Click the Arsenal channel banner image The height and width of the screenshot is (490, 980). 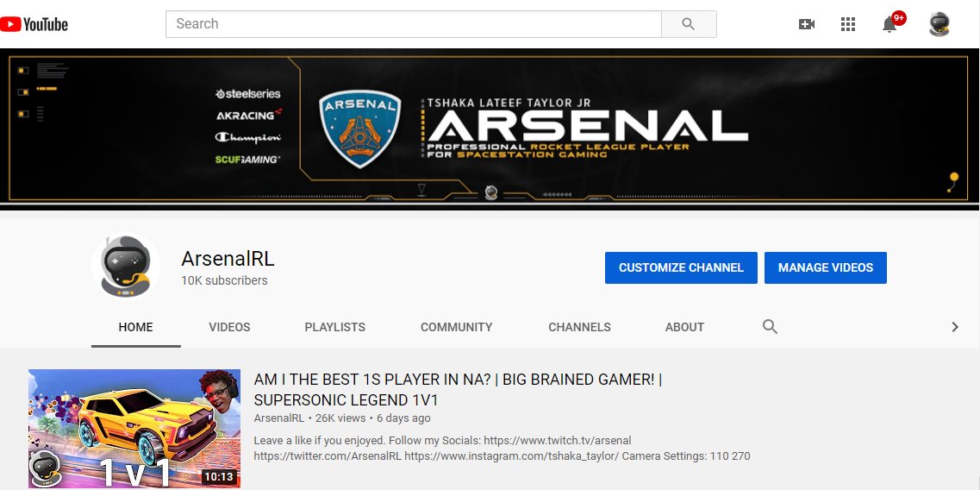490,129
